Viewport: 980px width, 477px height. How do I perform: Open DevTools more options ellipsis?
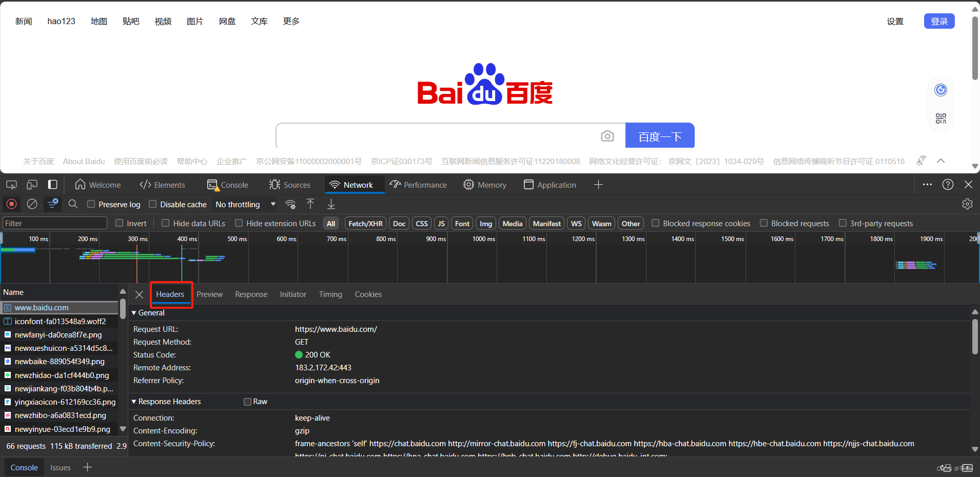pyautogui.click(x=927, y=185)
